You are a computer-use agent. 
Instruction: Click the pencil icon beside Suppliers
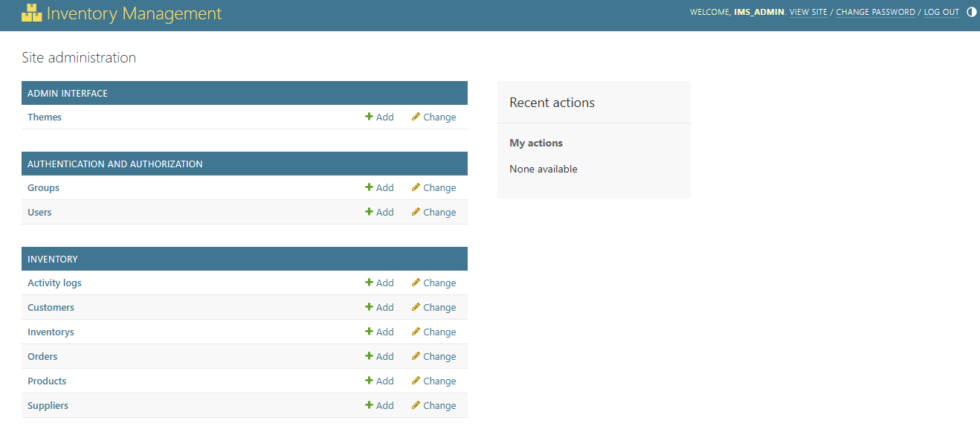pos(415,405)
